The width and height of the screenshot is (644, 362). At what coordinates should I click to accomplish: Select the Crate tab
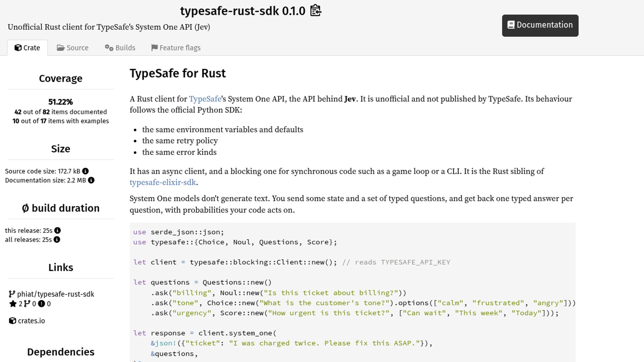coord(28,48)
